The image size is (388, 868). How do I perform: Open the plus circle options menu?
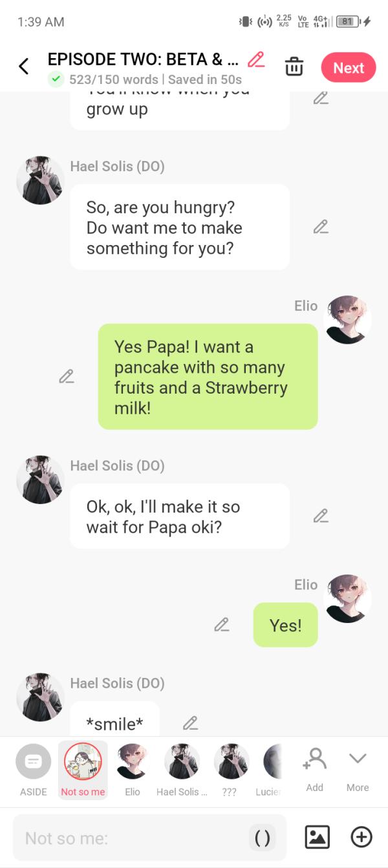click(x=361, y=838)
